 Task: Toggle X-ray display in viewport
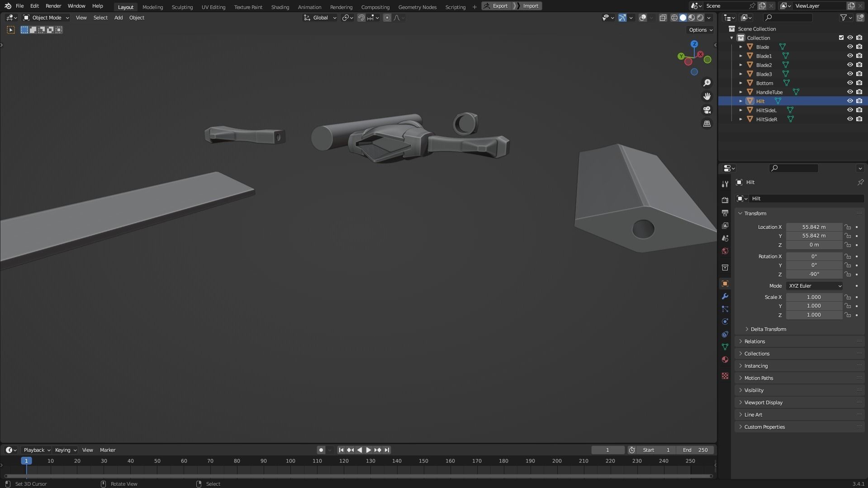coord(663,18)
